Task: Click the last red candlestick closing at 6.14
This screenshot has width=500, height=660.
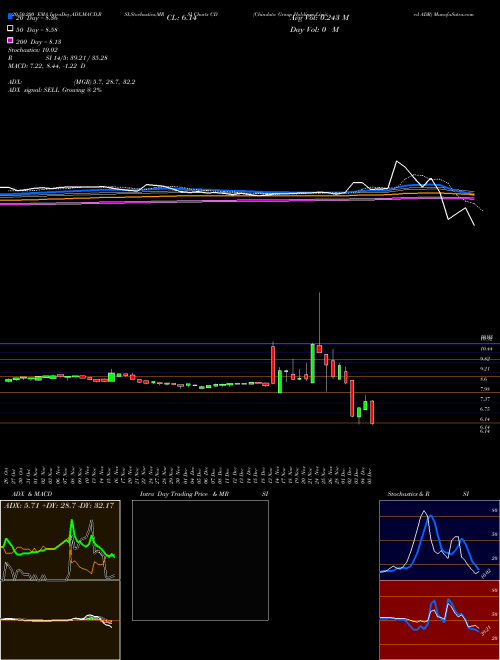Action: tap(372, 412)
